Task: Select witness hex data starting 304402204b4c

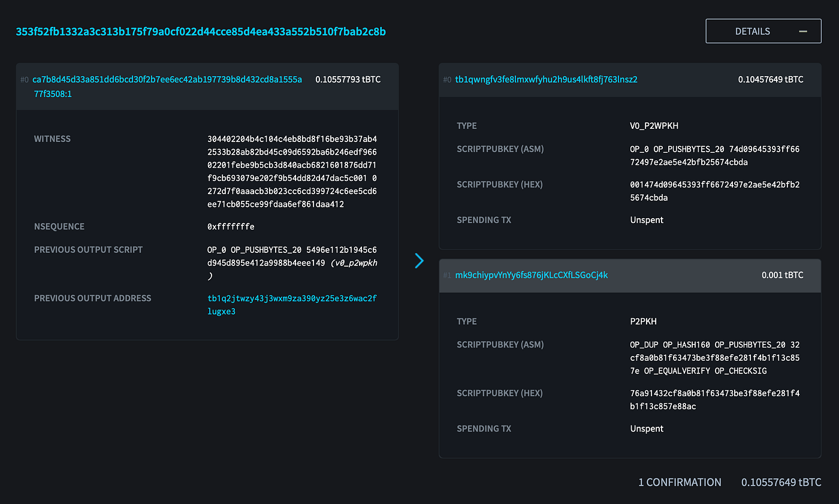Action: 292,171
